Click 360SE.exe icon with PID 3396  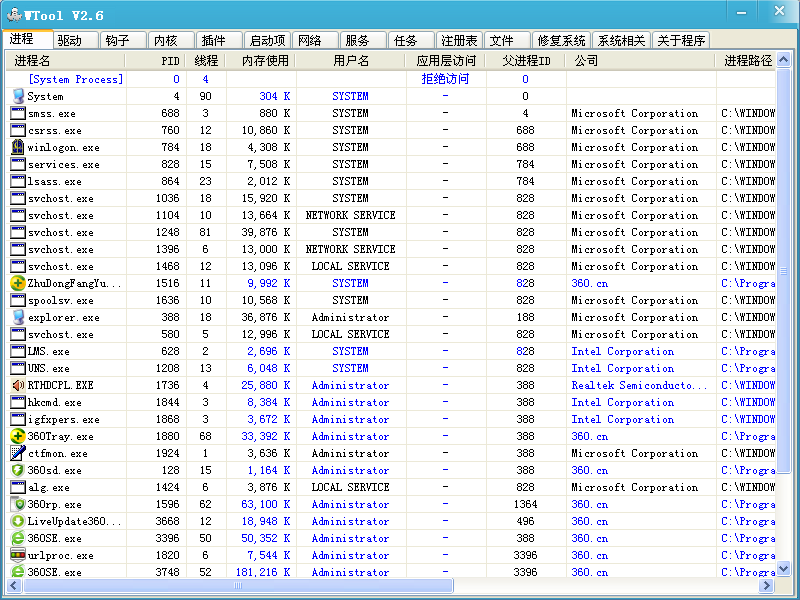point(18,538)
